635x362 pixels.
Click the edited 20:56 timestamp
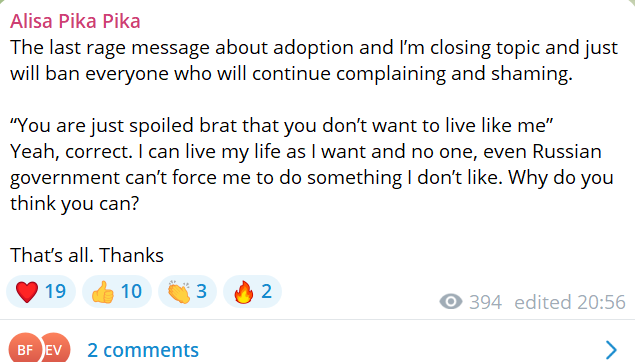point(570,302)
